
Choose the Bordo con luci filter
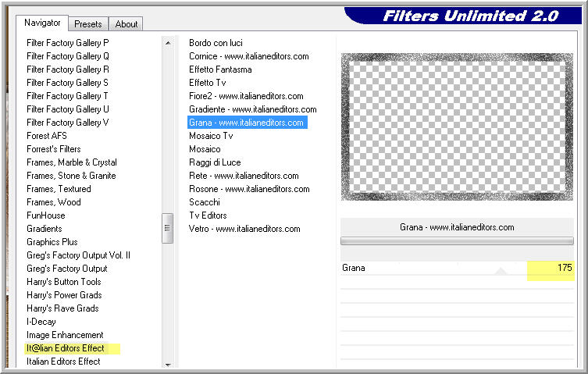[x=216, y=43]
